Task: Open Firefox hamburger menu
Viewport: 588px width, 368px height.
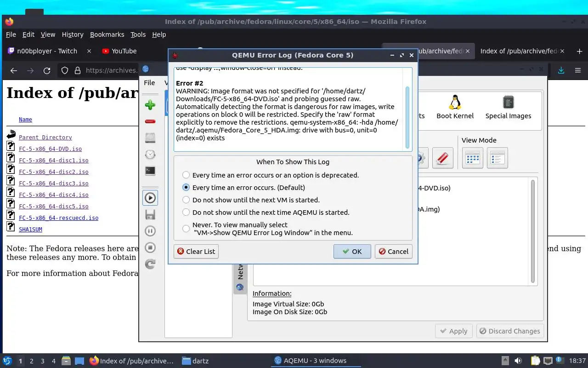Action: click(578, 70)
